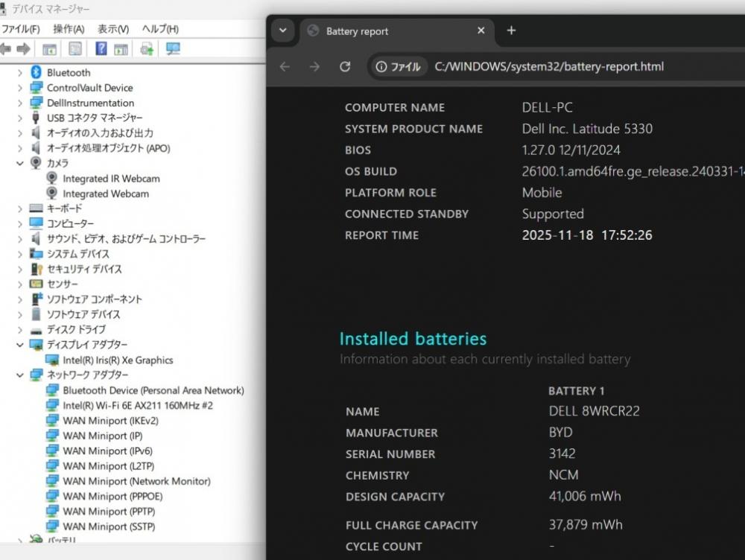Open the 表示(V) menu
Screen dimensions: 745x560
(113, 29)
